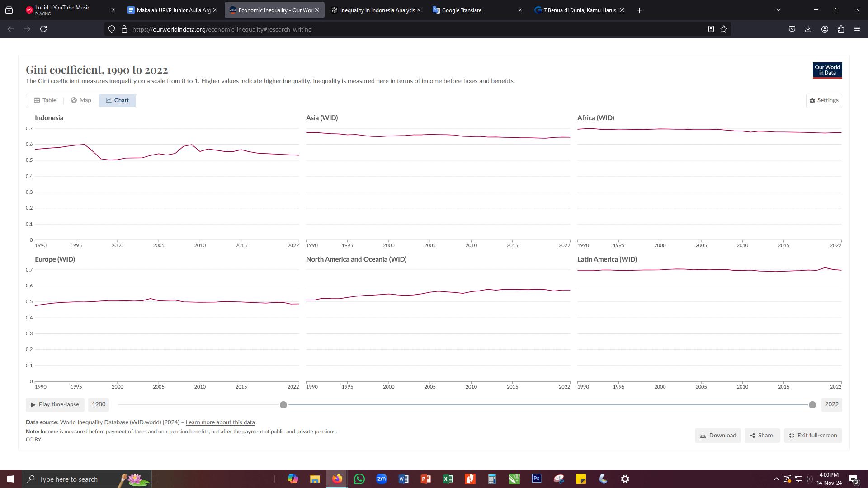Toggle Firefox reader view icon

[x=711, y=29]
